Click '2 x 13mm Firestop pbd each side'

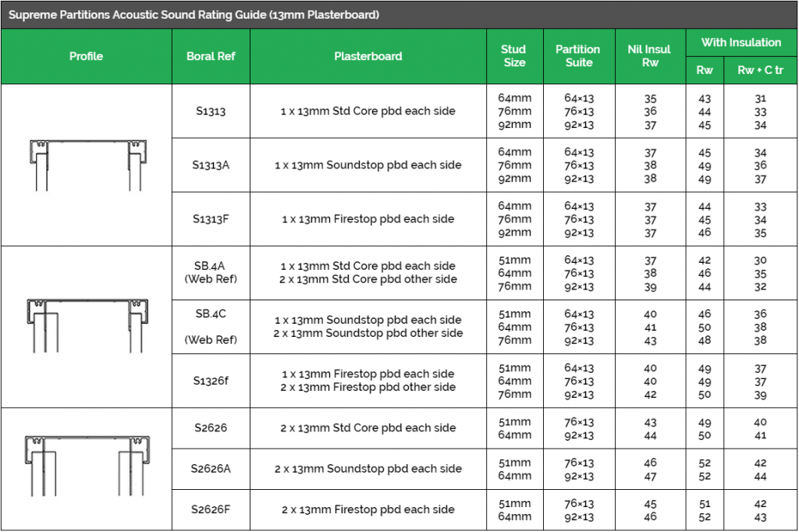click(x=368, y=509)
